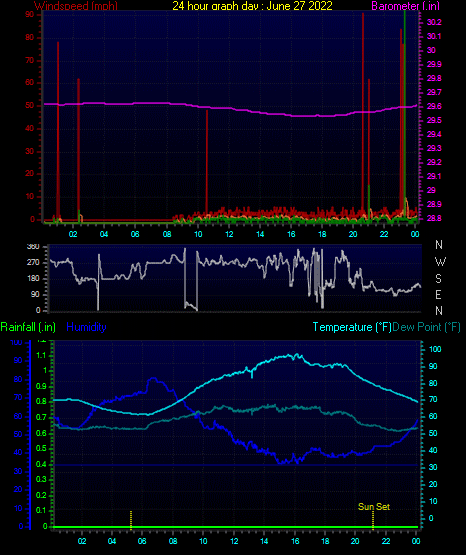466x555 pixels.
Task: Click the yellow sunrise dotted marker
Action: tap(131, 520)
